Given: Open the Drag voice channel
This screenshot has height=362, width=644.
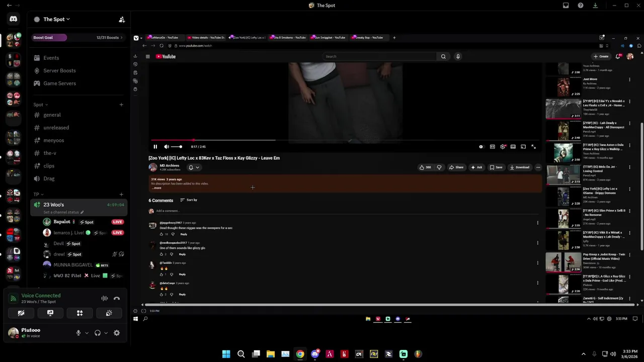Looking at the screenshot, I should click(x=78, y=178).
